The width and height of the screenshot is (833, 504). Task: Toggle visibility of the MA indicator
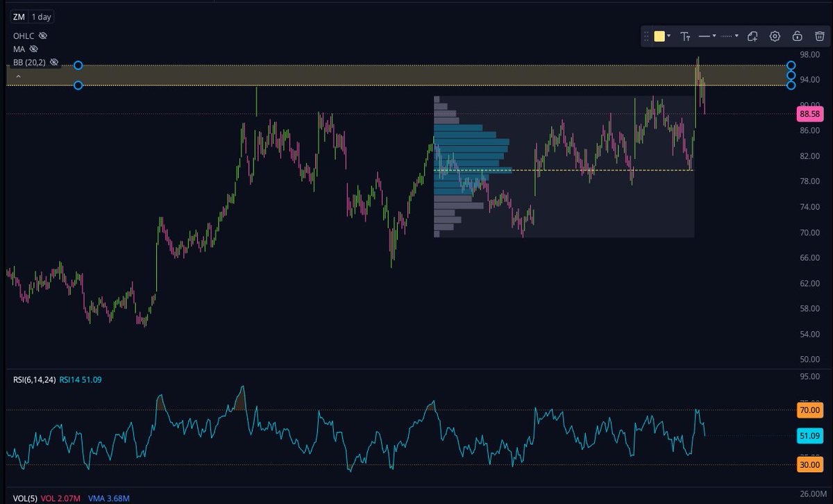point(33,49)
